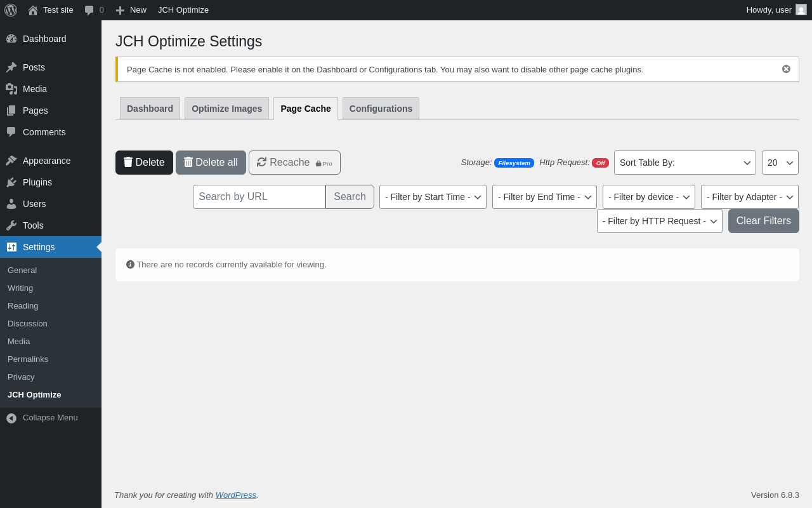The height and width of the screenshot is (508, 812).
Task: Click the Comments icon in sidebar
Action: 11,132
